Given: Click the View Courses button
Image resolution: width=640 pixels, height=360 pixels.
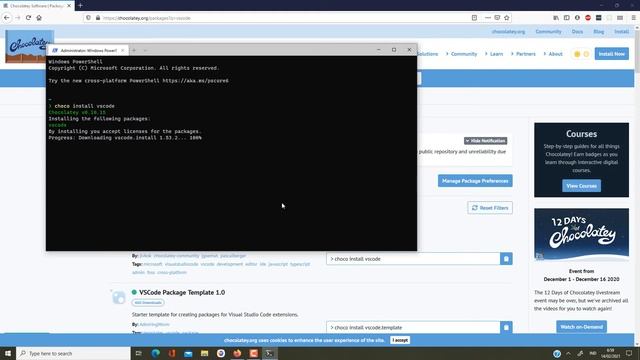Looking at the screenshot, I should pyautogui.click(x=581, y=186).
